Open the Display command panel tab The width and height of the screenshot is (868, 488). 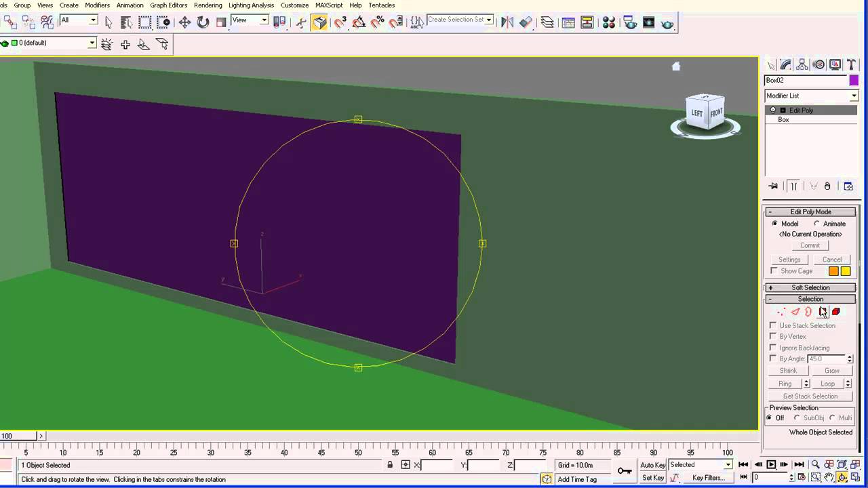click(x=835, y=64)
